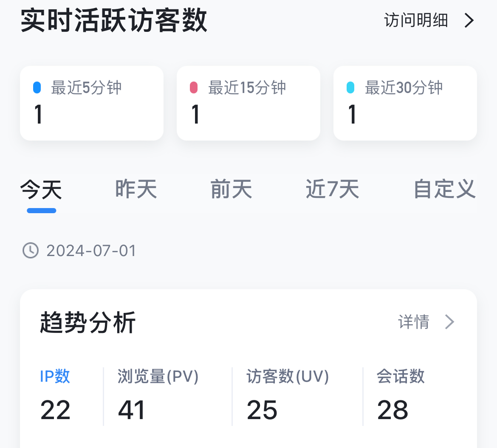The image size is (497, 448).
Task: Open the 详情 link in 趋势分析
Action: click(414, 322)
